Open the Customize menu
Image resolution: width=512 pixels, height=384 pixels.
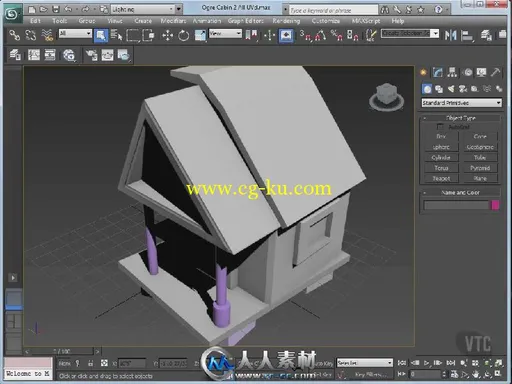(x=326, y=21)
